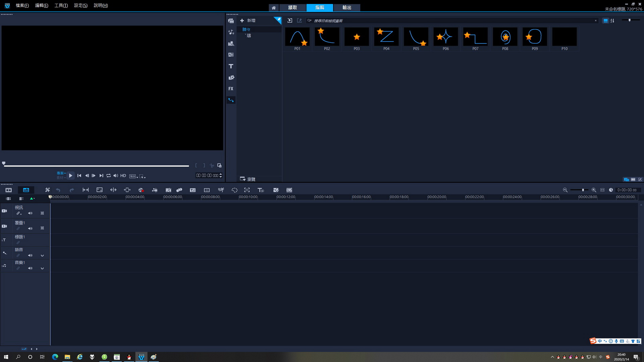This screenshot has width=644, height=362.
Task: Play the project preview
Action: coord(70,176)
